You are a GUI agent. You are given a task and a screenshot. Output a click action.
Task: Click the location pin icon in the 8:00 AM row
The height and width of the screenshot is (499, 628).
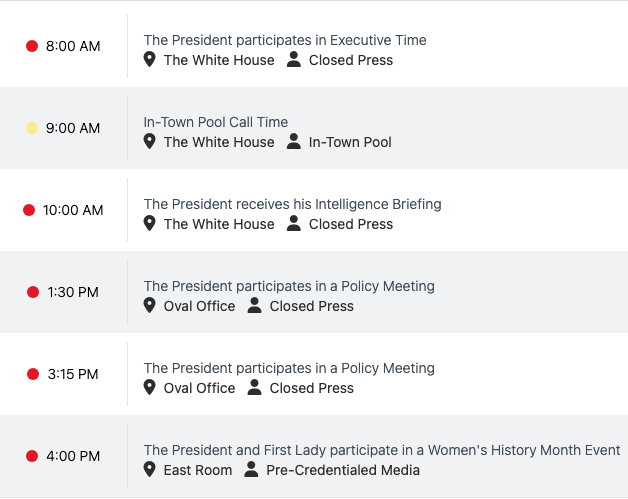click(150, 60)
